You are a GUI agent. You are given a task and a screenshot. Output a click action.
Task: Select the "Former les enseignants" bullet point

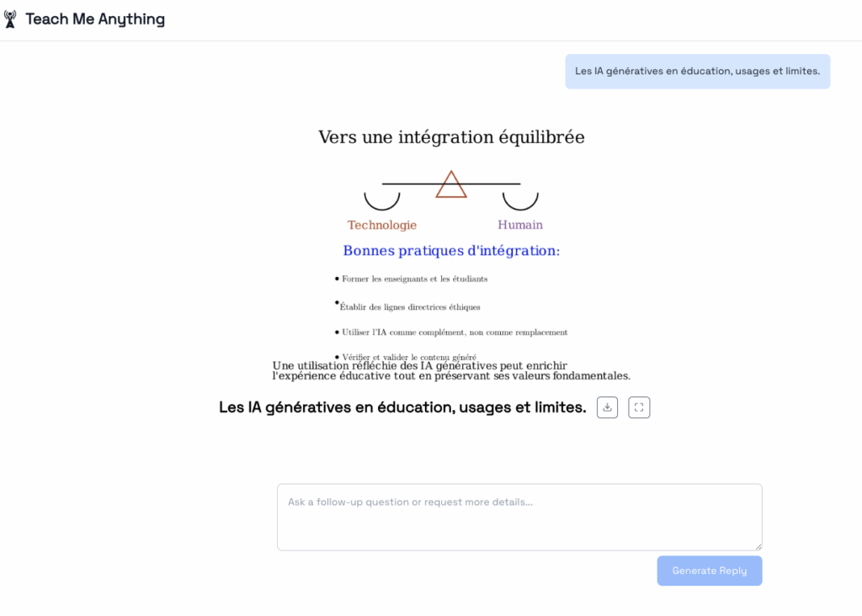coord(414,279)
